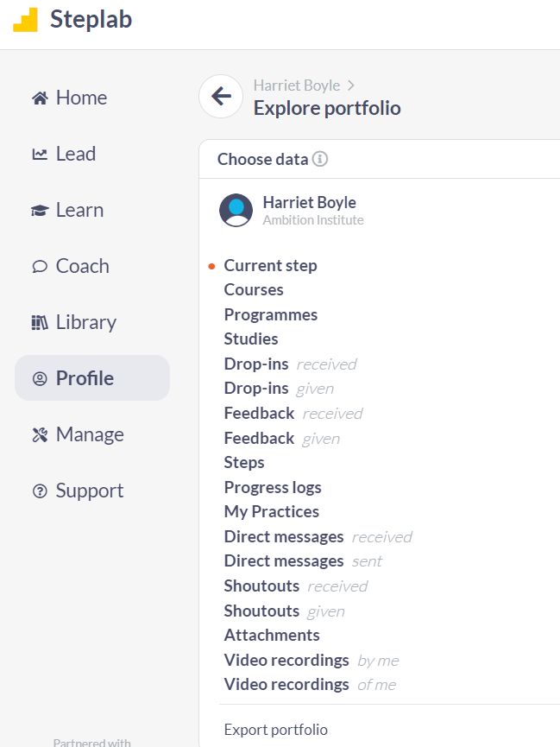
Task: Choose Drop-ins received
Action: tap(291, 364)
